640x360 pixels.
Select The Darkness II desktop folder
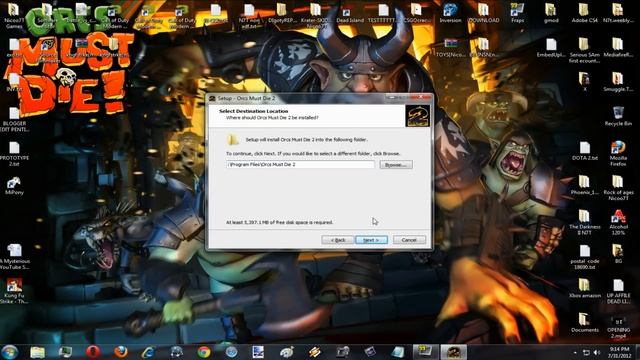pos(584,222)
